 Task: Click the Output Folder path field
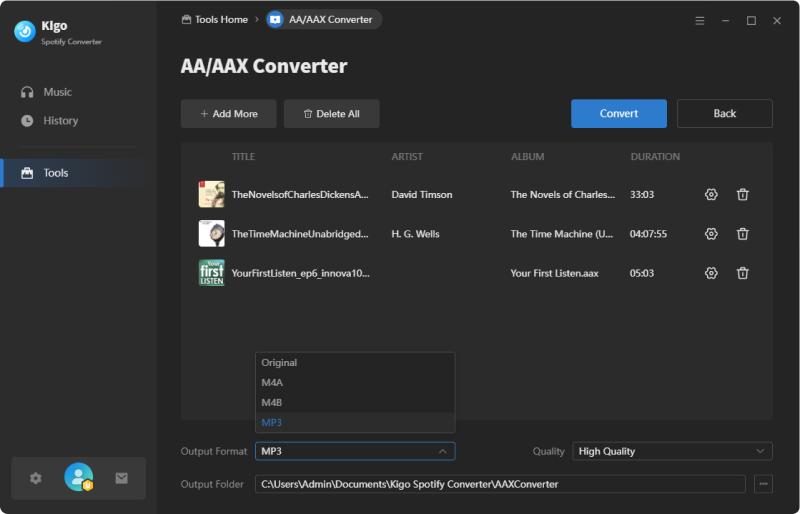pyautogui.click(x=500, y=484)
